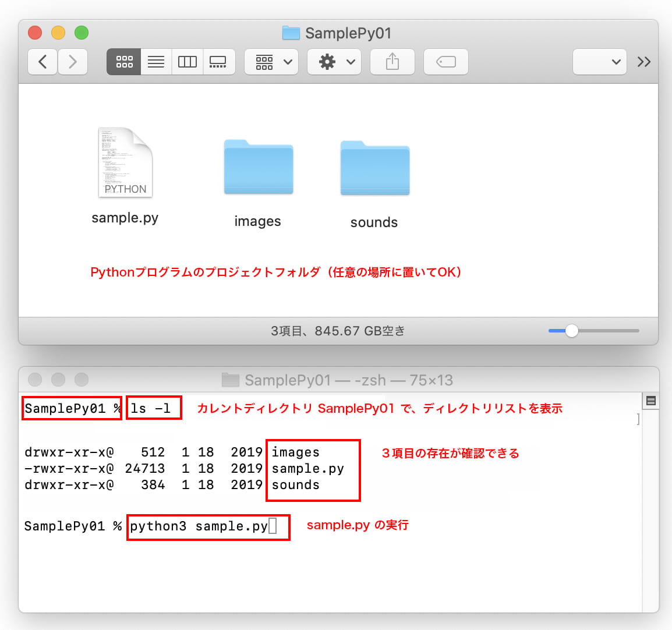This screenshot has width=672, height=630.
Task: Click the SamplePy01 folder icon in Finder title
Action: pyautogui.click(x=291, y=33)
